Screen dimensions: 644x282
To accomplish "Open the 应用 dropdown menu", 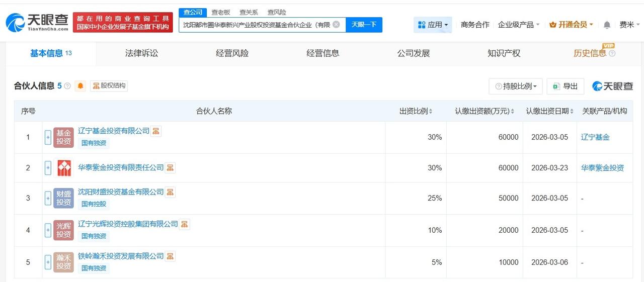I will pyautogui.click(x=433, y=25).
